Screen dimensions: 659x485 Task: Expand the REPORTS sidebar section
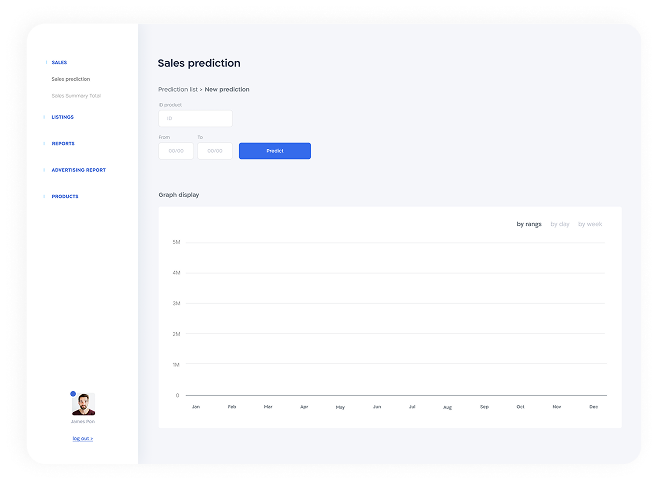click(x=63, y=143)
